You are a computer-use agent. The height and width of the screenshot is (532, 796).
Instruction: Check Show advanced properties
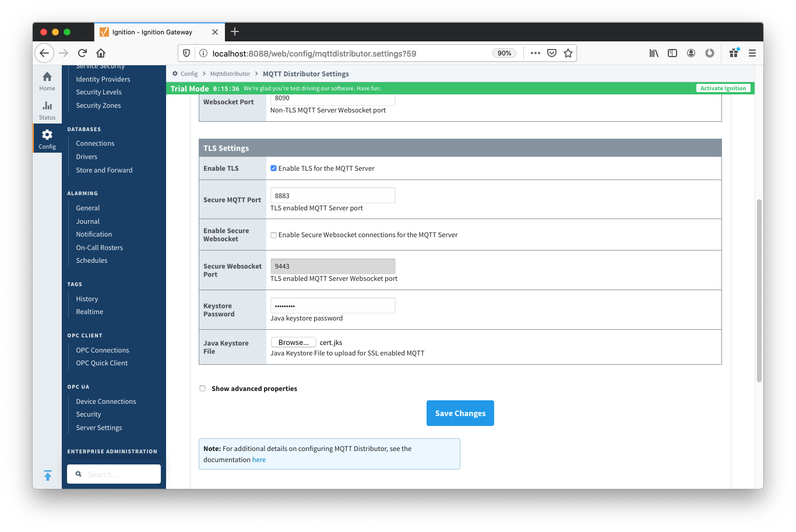pyautogui.click(x=203, y=389)
